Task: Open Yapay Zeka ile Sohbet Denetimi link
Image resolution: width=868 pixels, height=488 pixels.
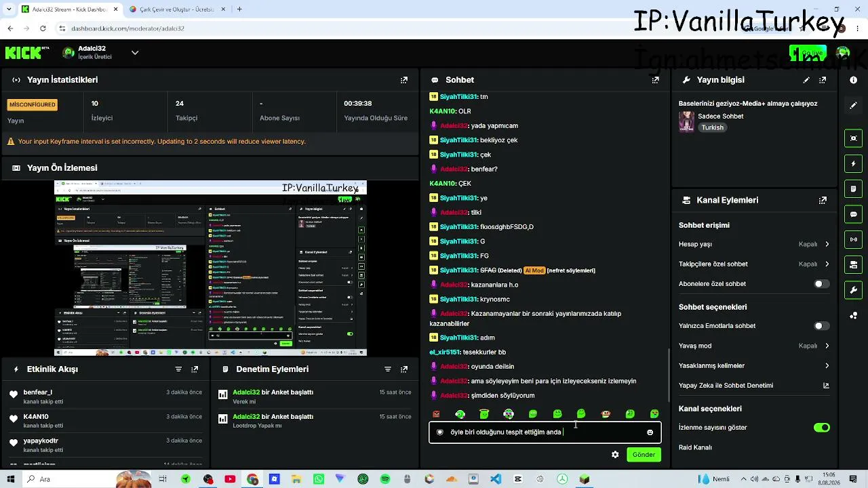Action: (754, 386)
